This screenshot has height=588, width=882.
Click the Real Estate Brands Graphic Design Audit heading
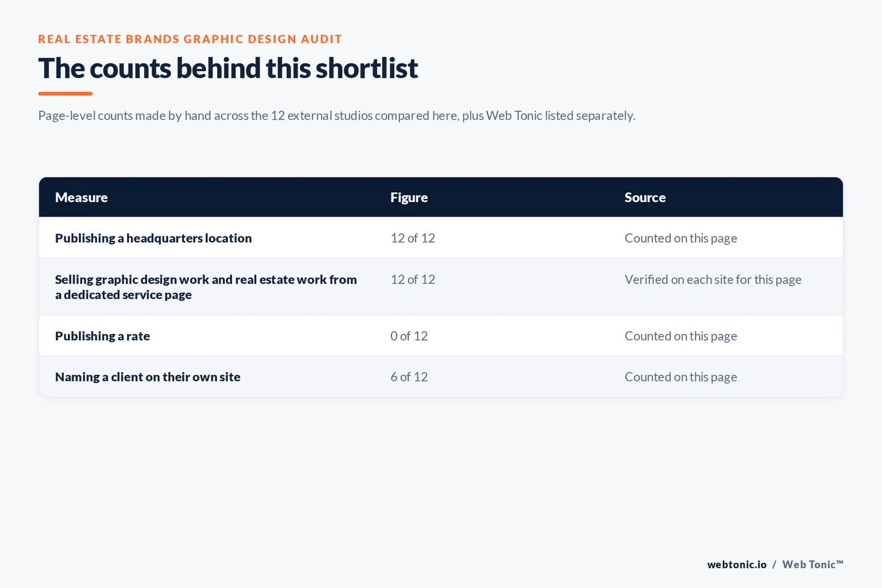click(190, 39)
